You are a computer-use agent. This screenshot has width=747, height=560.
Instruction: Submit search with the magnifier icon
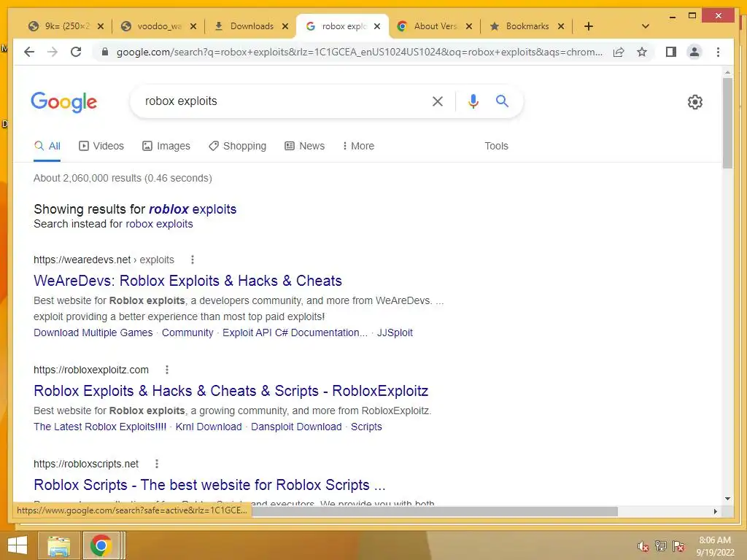pos(502,101)
